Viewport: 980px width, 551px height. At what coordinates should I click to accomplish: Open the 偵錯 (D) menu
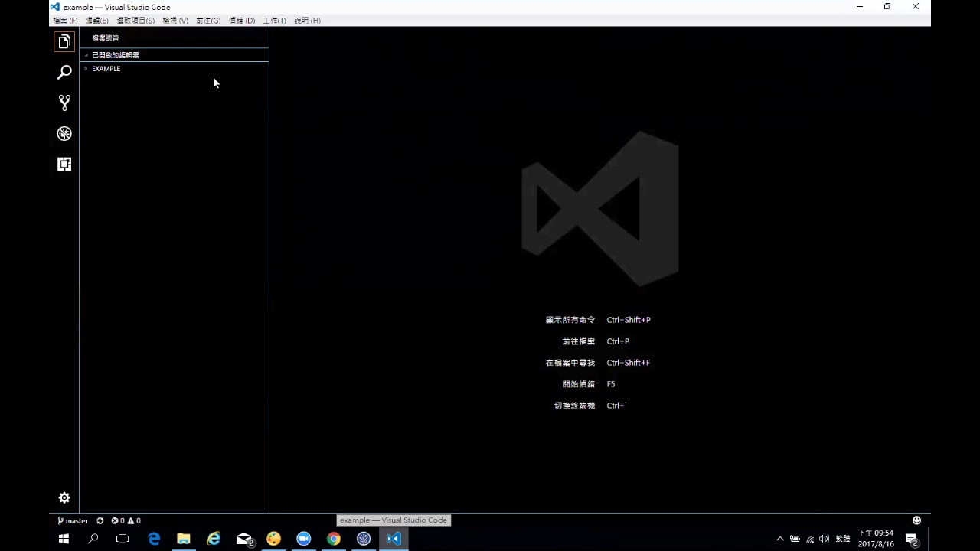click(x=242, y=21)
